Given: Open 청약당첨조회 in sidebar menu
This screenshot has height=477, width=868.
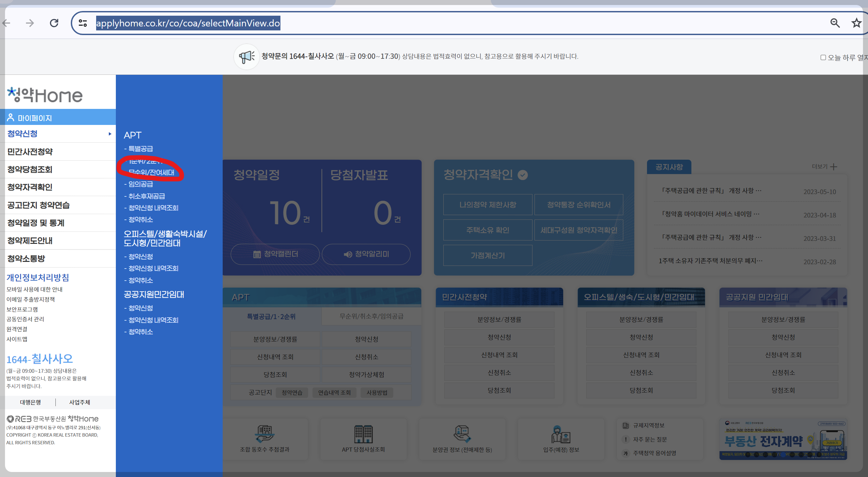Looking at the screenshot, I should 30,169.
